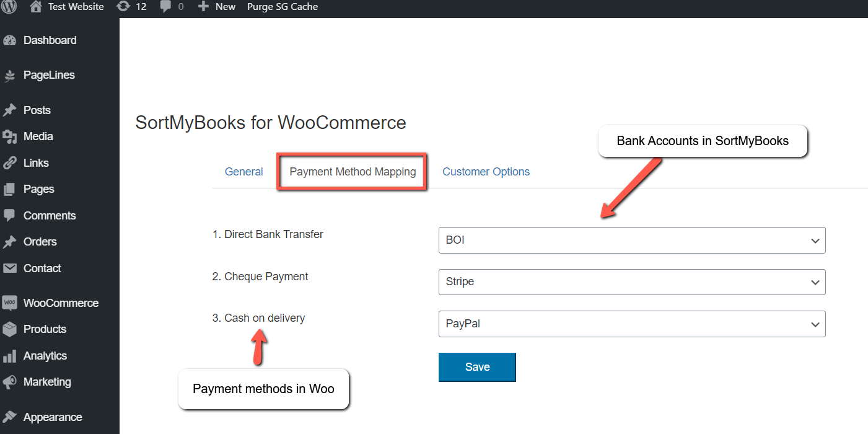Viewport: 868px width, 434px height.
Task: Open the Cash on delivery dropdown
Action: [x=631, y=324]
